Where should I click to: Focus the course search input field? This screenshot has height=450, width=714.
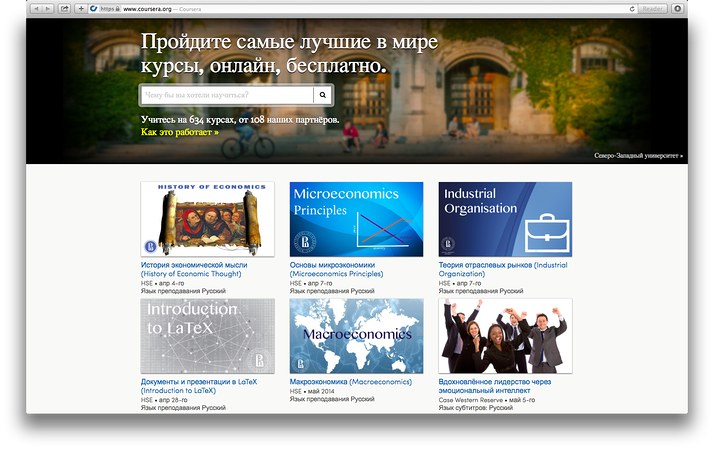227,95
